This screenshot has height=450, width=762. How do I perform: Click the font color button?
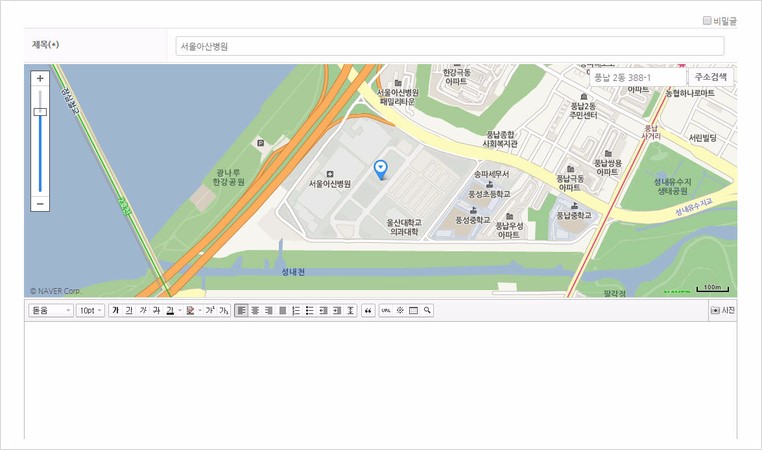[x=170, y=311]
